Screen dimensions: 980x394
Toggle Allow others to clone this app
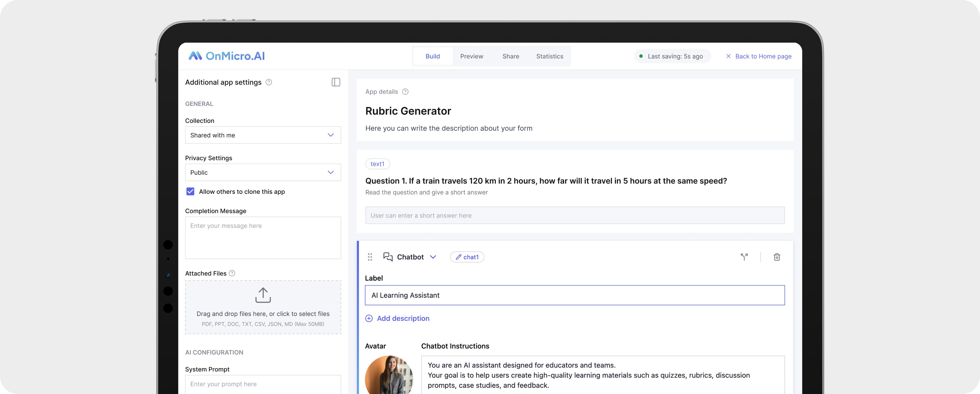[190, 192]
